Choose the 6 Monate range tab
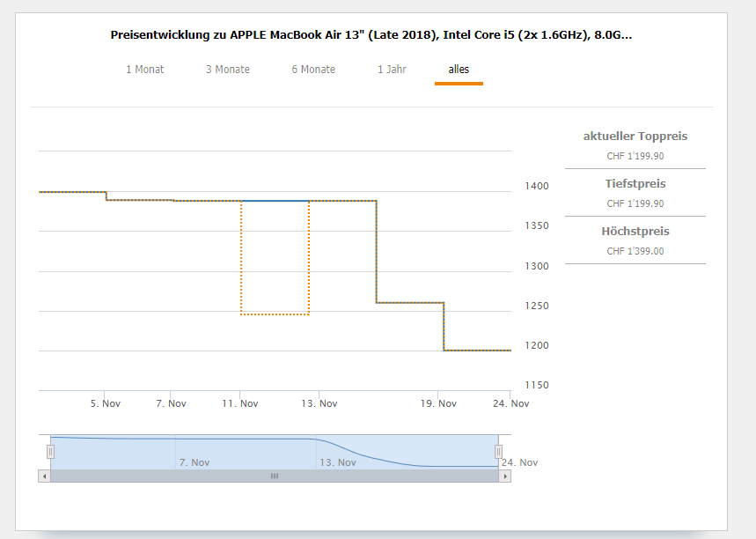This screenshot has width=756, height=539. click(x=313, y=70)
